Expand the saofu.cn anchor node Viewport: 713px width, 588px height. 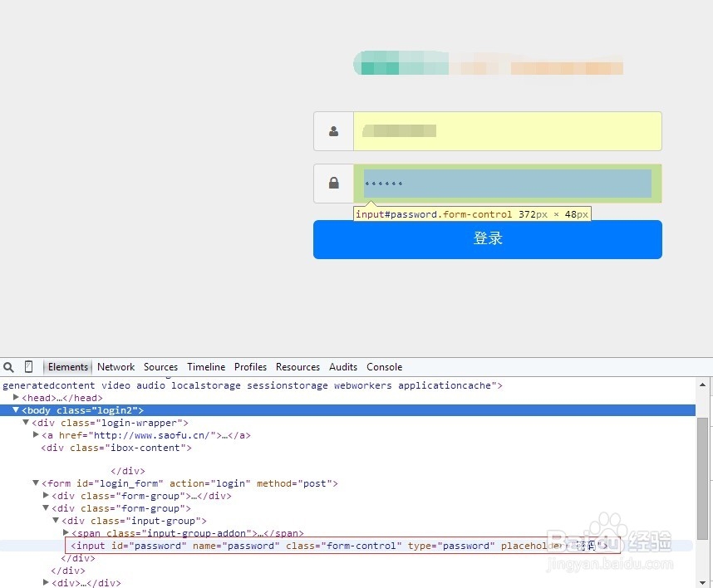36,435
